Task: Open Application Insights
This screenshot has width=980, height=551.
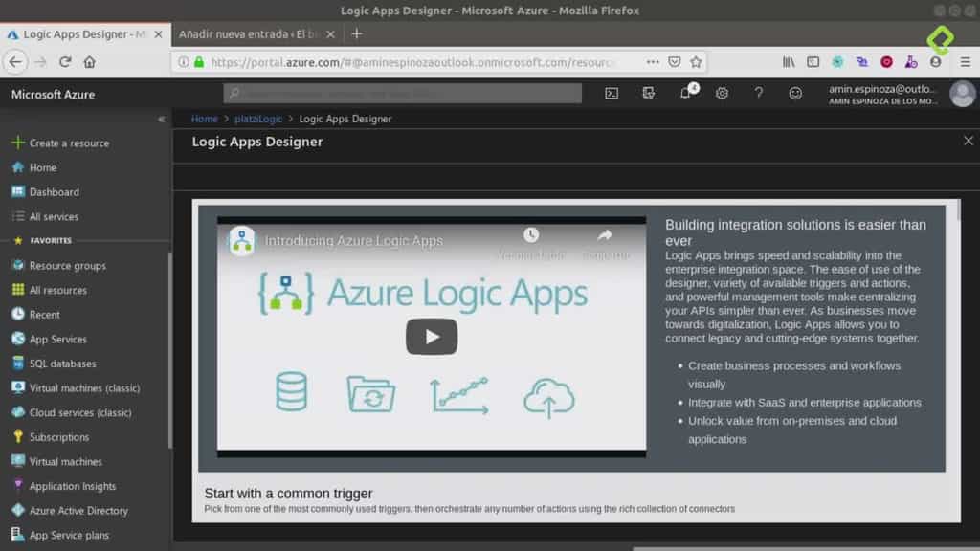Action: pos(73,486)
